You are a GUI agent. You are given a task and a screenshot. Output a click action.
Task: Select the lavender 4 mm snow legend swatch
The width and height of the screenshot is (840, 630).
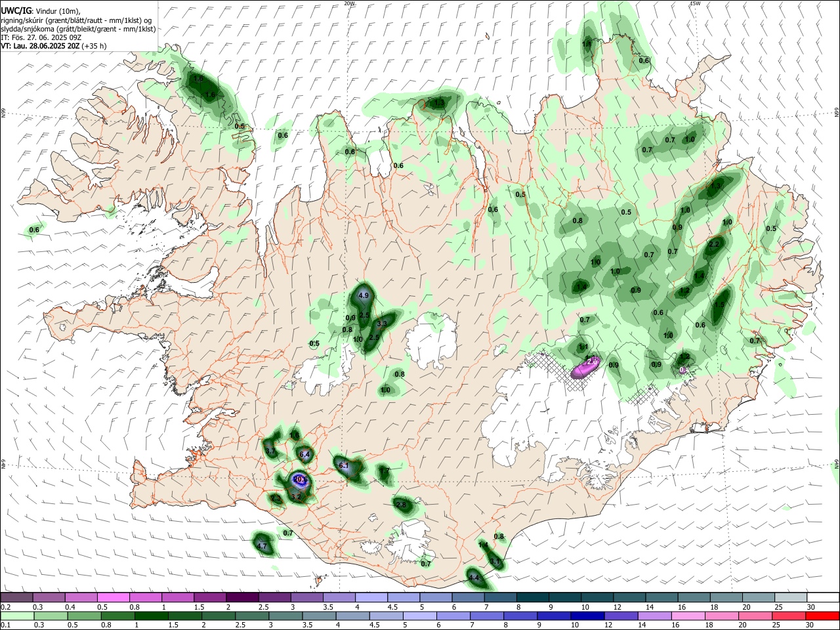(371, 597)
